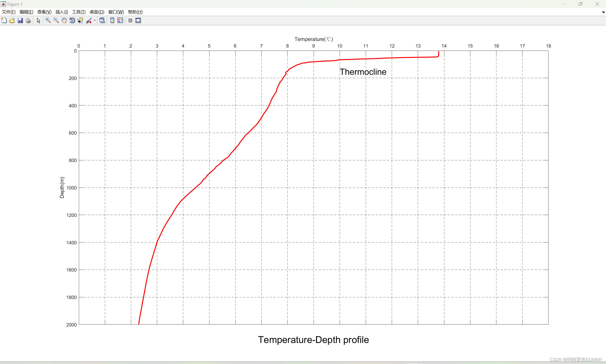Toggle the Edit Plot arrow tool
This screenshot has width=606, height=364.
[x=38, y=21]
